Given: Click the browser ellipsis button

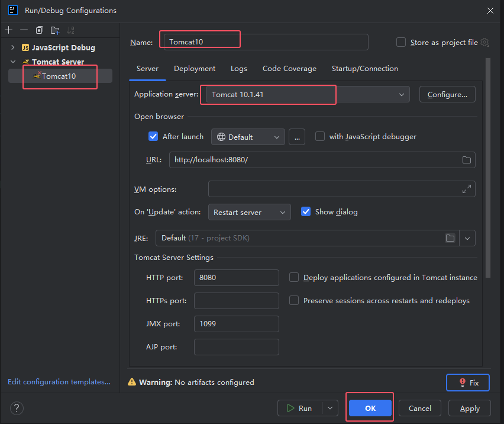Looking at the screenshot, I should point(297,137).
